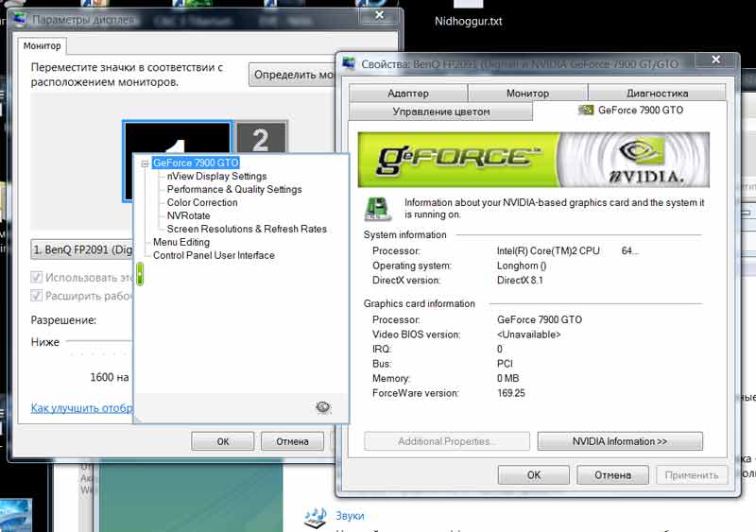The width and height of the screenshot is (756, 532).
Task: Click the resolution slider track
Action: (x=99, y=342)
